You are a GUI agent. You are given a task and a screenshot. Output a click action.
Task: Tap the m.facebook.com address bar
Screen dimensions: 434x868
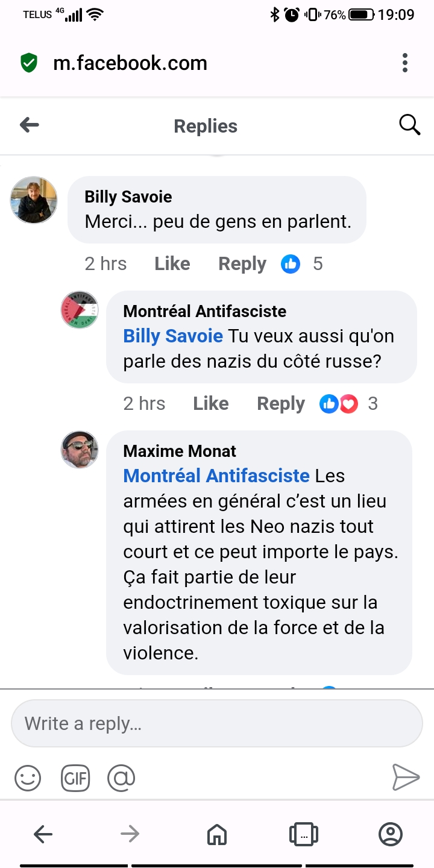[x=130, y=63]
